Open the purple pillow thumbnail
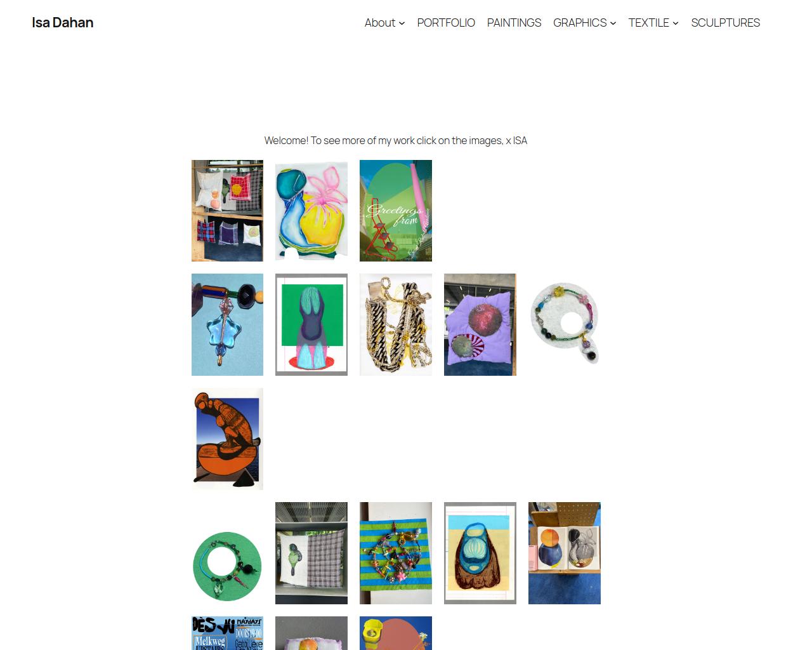812x650 pixels. point(480,324)
